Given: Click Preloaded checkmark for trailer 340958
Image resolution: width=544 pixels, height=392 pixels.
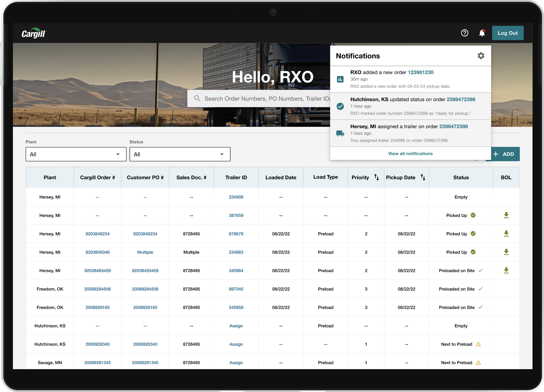Looking at the screenshot, I should 480,307.
